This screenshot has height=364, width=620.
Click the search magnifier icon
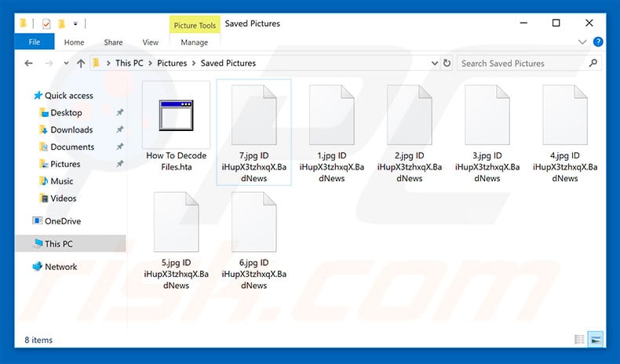click(x=593, y=63)
